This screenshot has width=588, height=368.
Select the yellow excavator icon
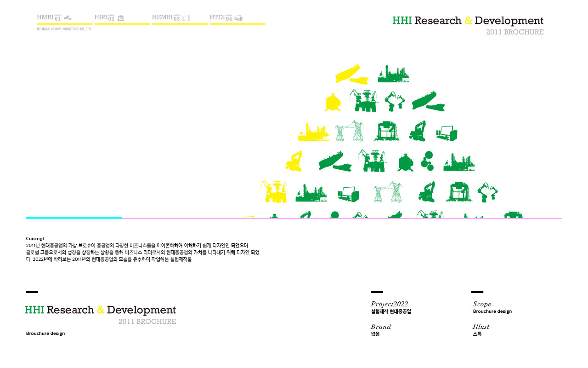[294, 161]
